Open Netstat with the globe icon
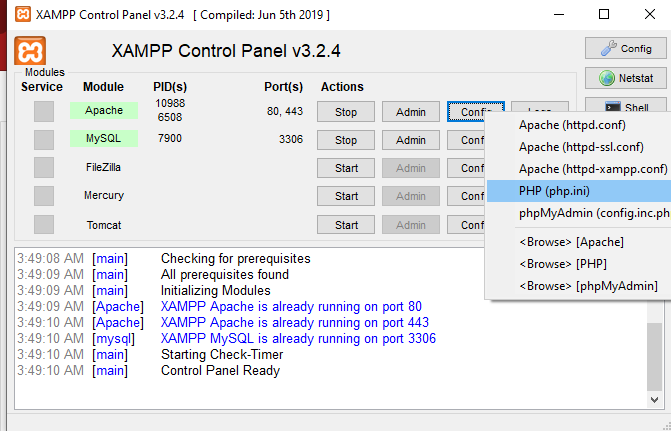 [626, 78]
